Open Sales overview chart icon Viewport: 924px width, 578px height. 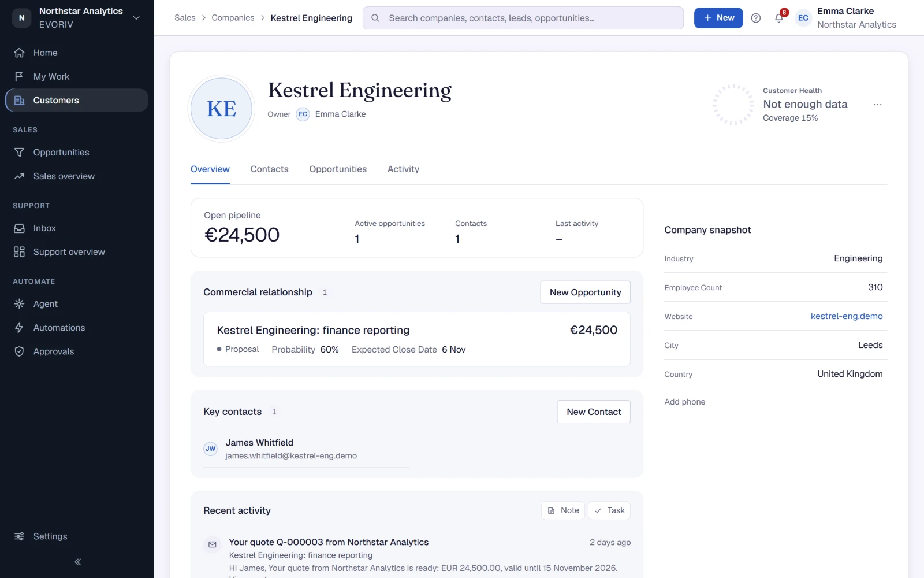coord(19,176)
